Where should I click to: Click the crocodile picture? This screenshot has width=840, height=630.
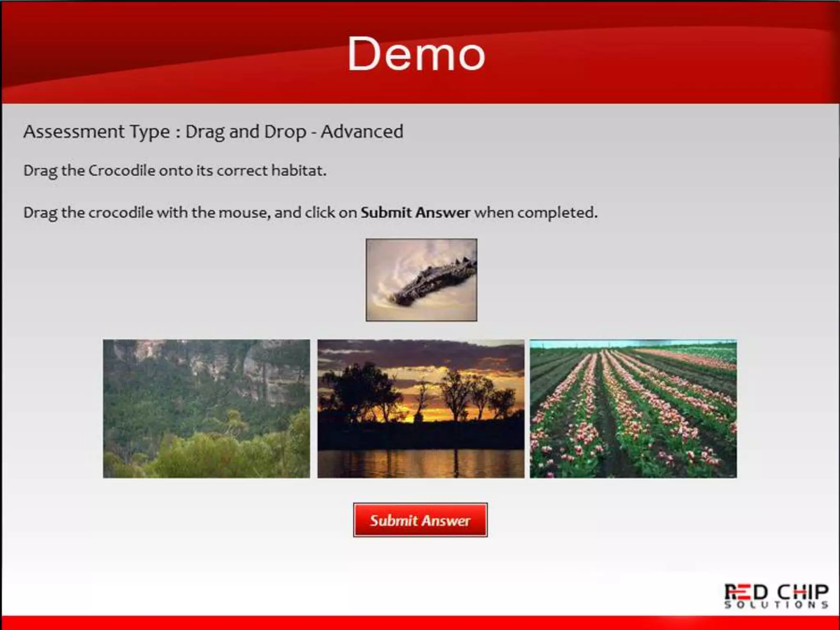coord(421,280)
